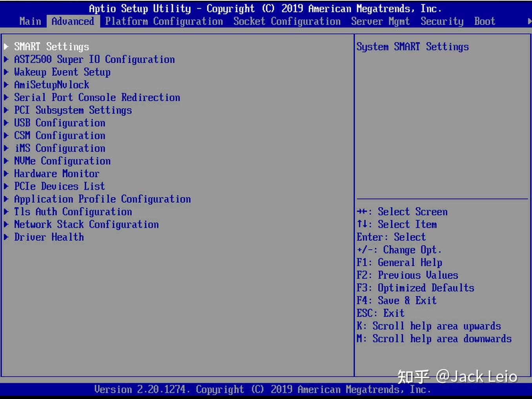
Task: Select PCI Subsystem Settings
Action: click(x=73, y=110)
